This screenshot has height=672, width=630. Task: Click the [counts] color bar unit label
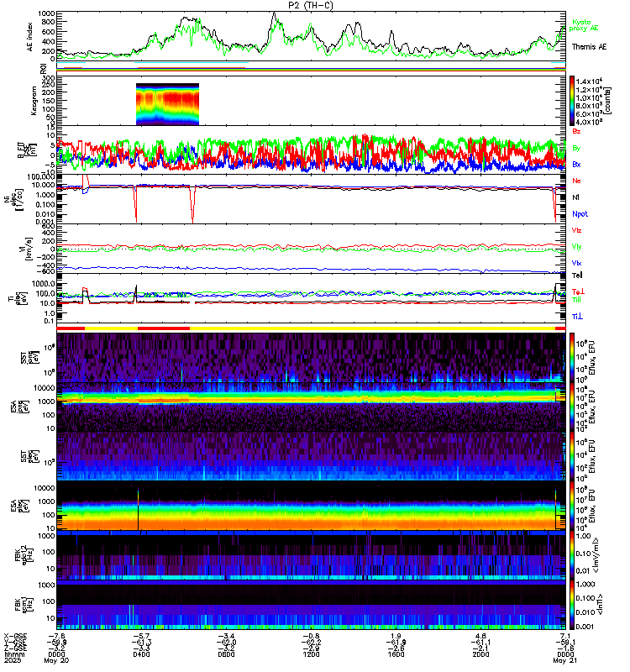pos(607,101)
